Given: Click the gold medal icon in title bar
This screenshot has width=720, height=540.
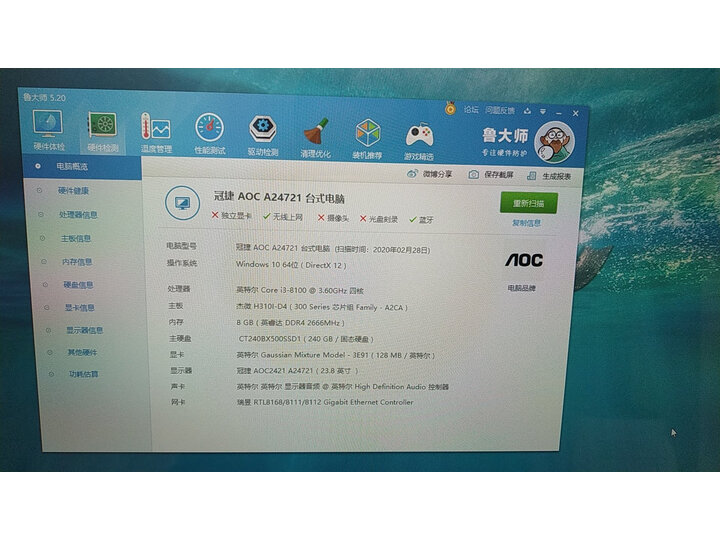Looking at the screenshot, I should click(450, 108).
